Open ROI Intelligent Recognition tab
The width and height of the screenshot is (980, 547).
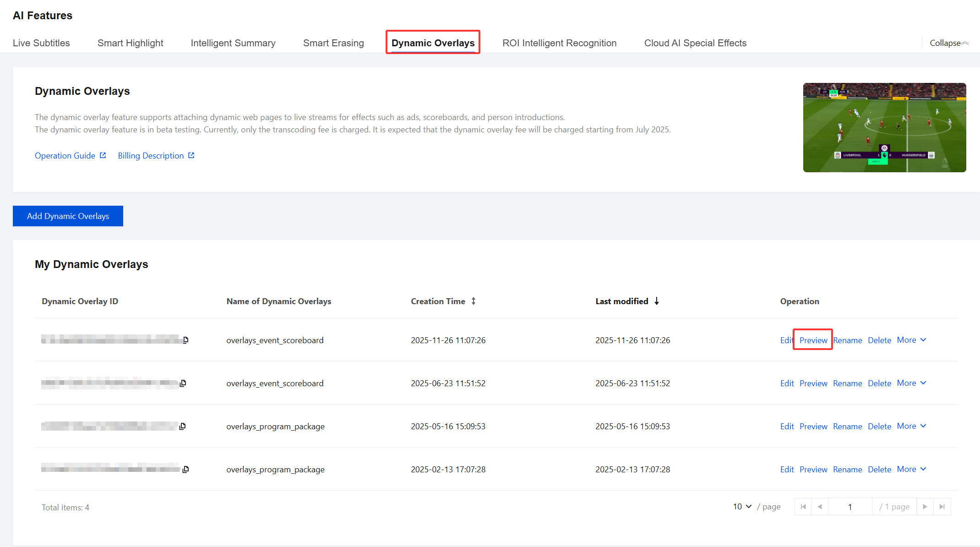click(559, 43)
